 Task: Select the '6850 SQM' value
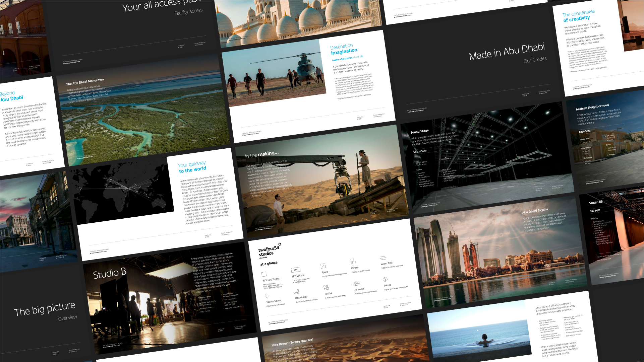[x=585, y=132]
